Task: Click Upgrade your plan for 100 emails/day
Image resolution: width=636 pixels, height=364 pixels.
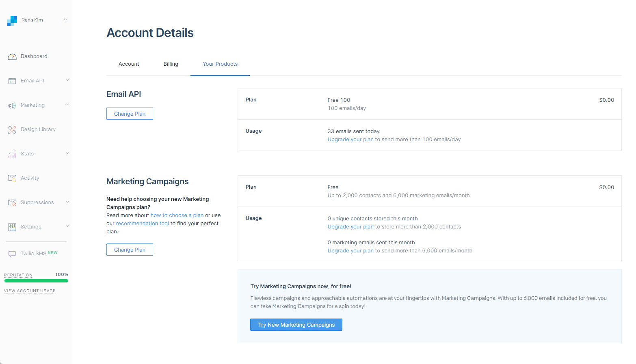Action: coord(350,140)
